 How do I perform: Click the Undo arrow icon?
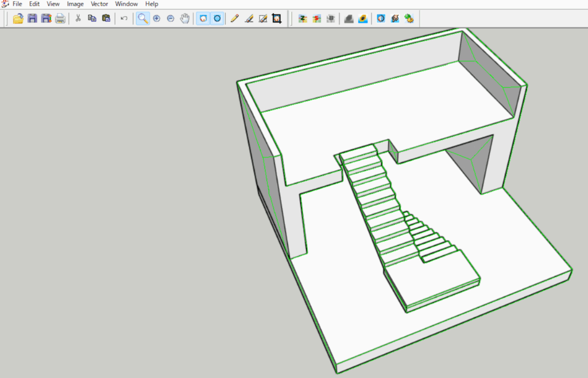click(x=124, y=18)
